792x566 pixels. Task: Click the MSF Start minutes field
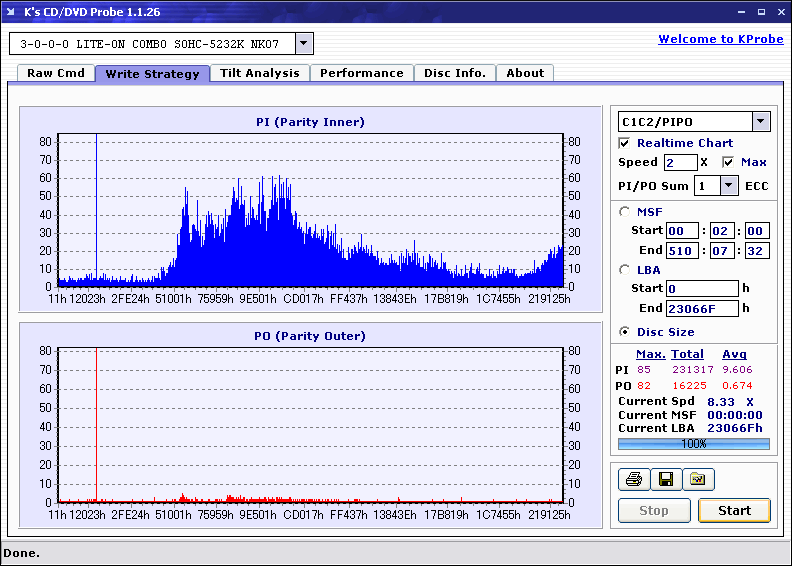point(682,231)
